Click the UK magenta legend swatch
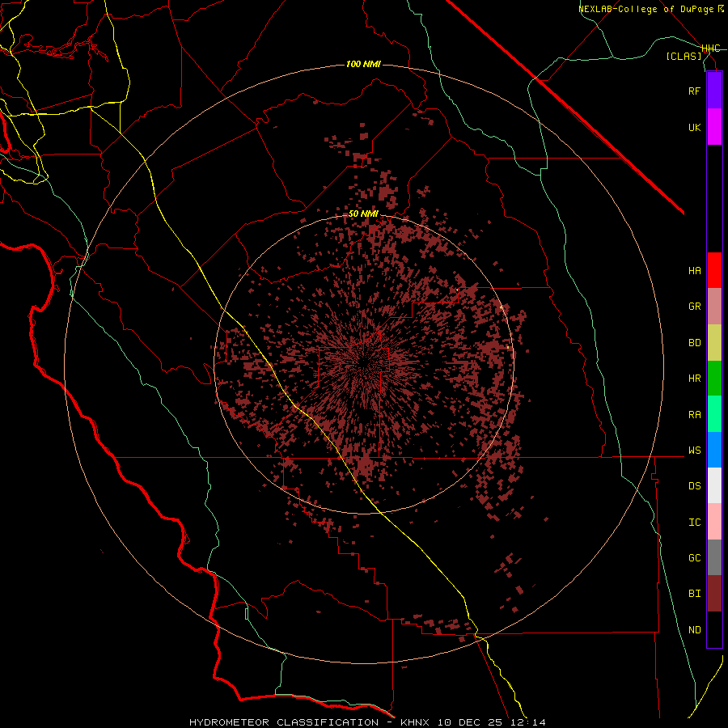728x728 pixels. click(714, 127)
